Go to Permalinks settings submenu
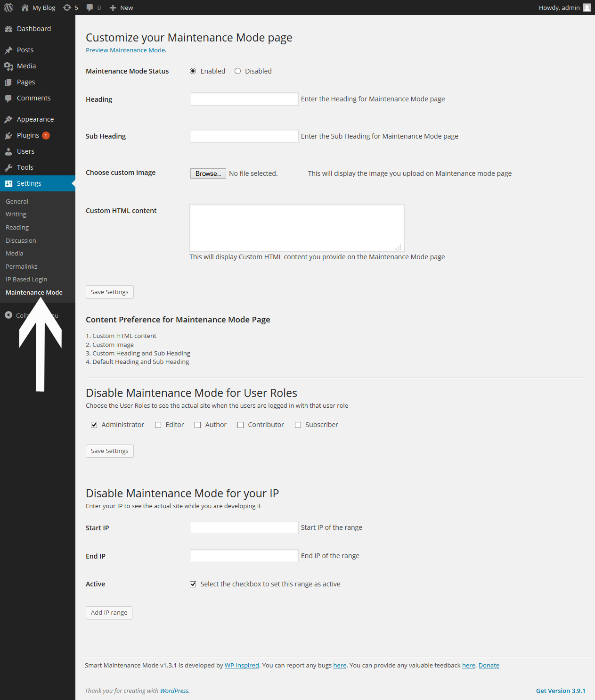Image resolution: width=595 pixels, height=700 pixels. (22, 266)
